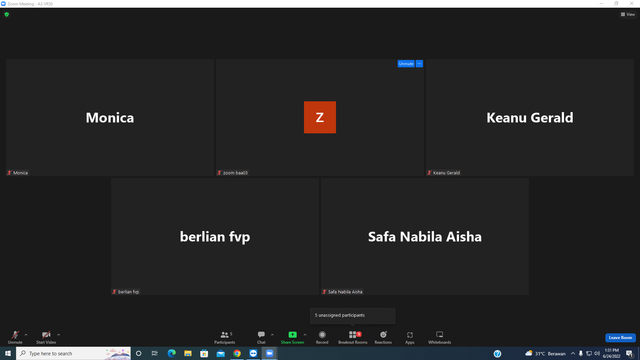This screenshot has width=640, height=360.
Task: Open the View layout menu
Action: (x=628, y=14)
